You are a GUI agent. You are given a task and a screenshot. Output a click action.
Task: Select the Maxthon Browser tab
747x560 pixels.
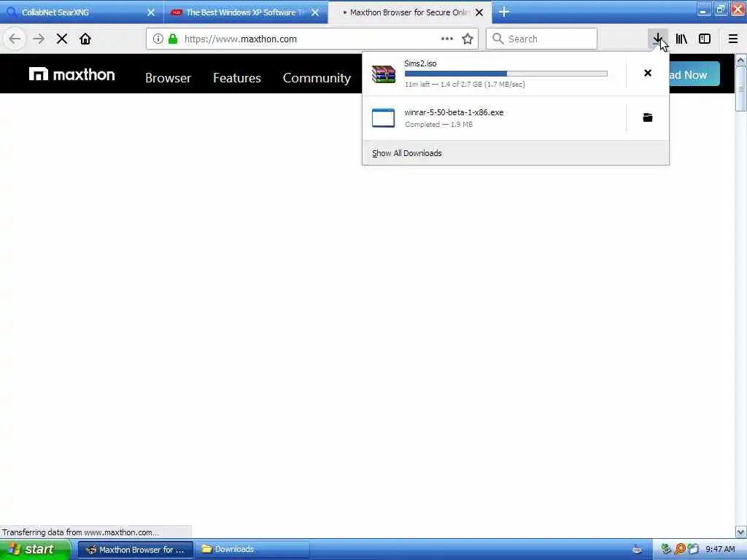[410, 12]
